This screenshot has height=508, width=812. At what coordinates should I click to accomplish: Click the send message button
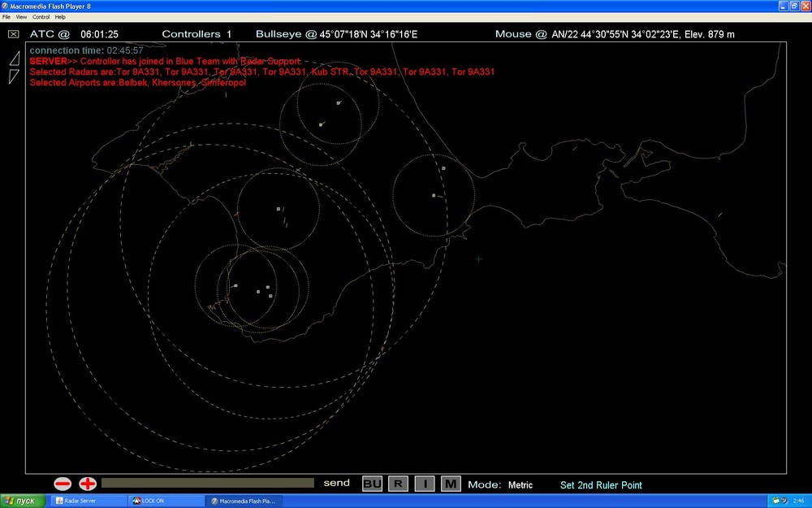(337, 483)
